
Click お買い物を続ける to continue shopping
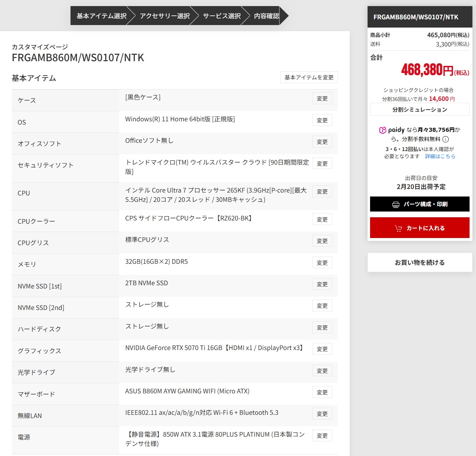419,262
